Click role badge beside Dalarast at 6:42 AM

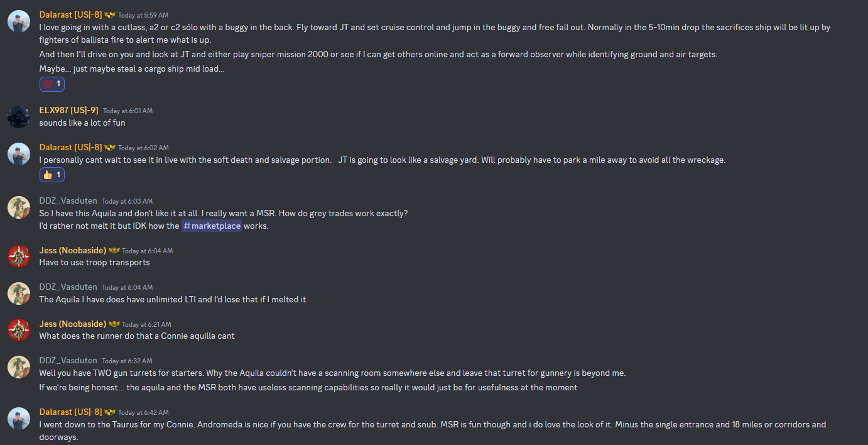pyautogui.click(x=110, y=412)
